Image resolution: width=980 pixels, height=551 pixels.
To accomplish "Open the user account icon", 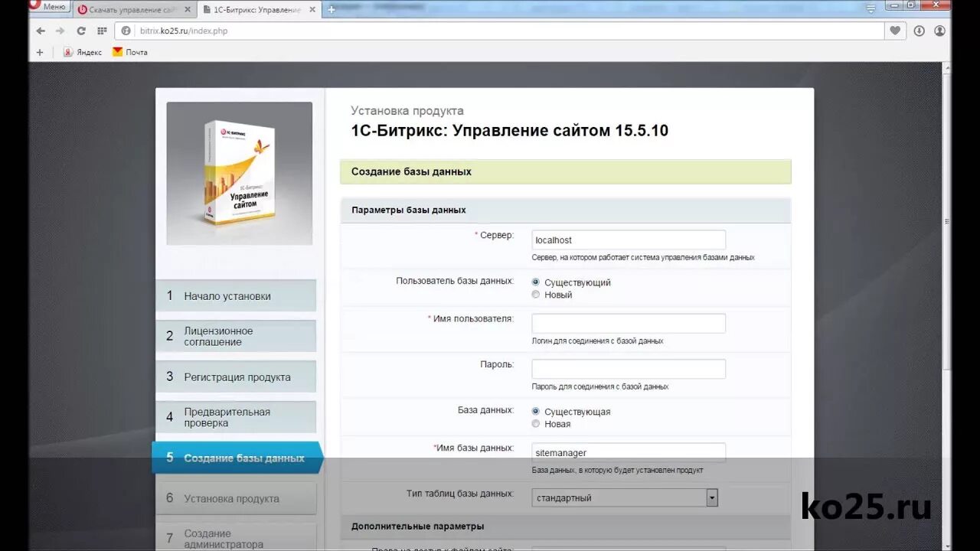I will point(939,31).
